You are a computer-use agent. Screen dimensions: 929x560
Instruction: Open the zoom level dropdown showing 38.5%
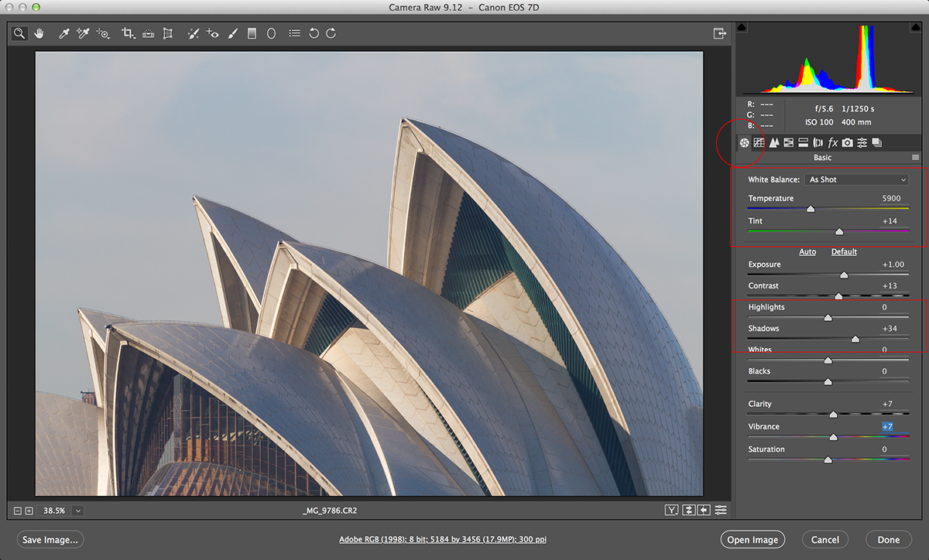pos(78,510)
